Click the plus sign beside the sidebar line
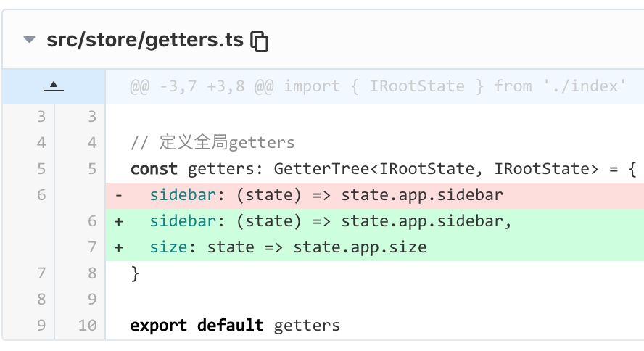This screenshot has height=351, width=644. [x=119, y=222]
